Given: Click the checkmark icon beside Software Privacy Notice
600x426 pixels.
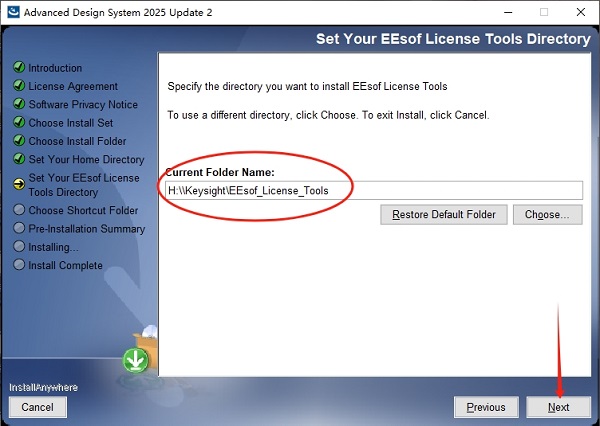Looking at the screenshot, I should pyautogui.click(x=19, y=104).
